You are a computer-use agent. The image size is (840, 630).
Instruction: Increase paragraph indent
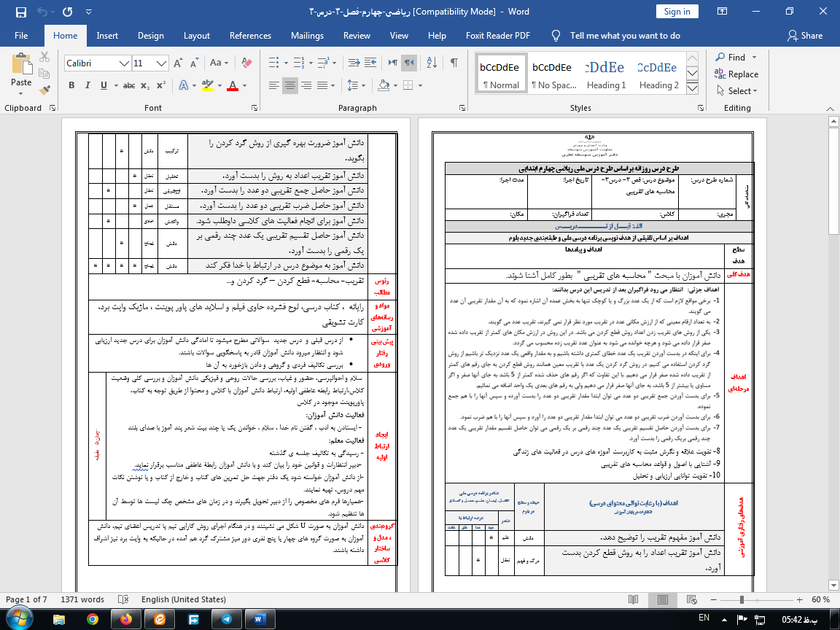pyautogui.click(x=370, y=63)
